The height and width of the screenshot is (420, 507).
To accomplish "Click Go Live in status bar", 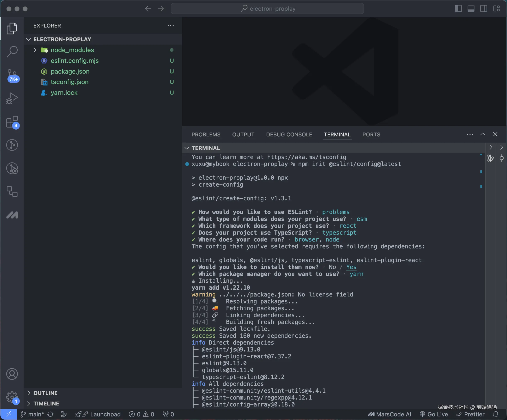I will pos(434,414).
